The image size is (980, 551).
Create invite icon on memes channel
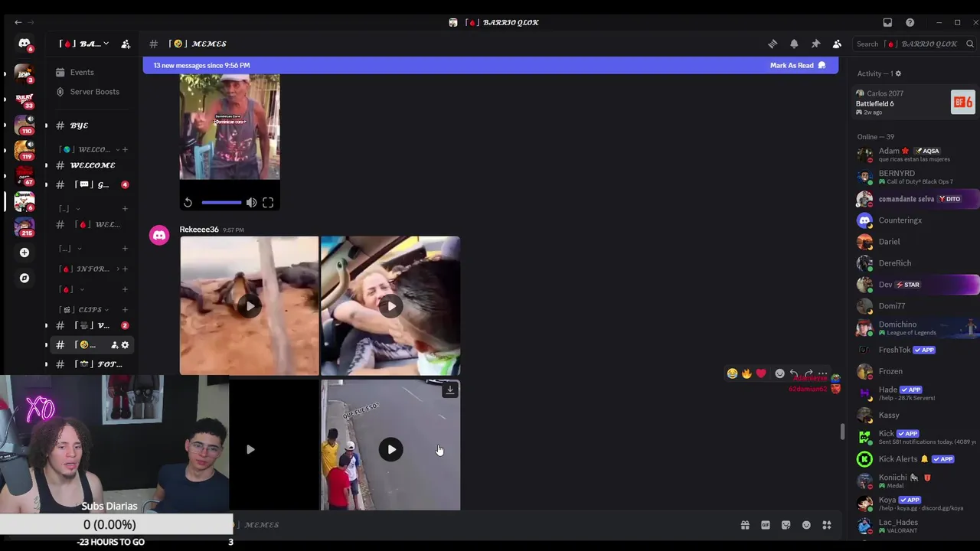click(114, 345)
